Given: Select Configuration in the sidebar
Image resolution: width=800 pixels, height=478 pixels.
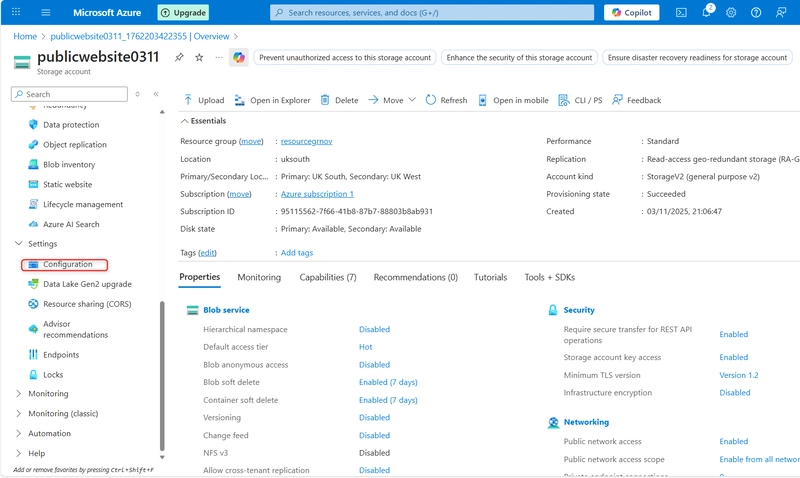Looking at the screenshot, I should tap(67, 264).
